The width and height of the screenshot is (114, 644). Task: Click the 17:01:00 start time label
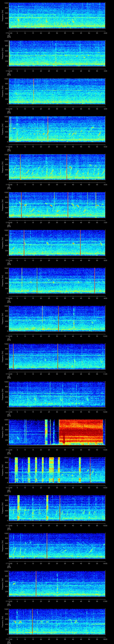click(x=9, y=33)
